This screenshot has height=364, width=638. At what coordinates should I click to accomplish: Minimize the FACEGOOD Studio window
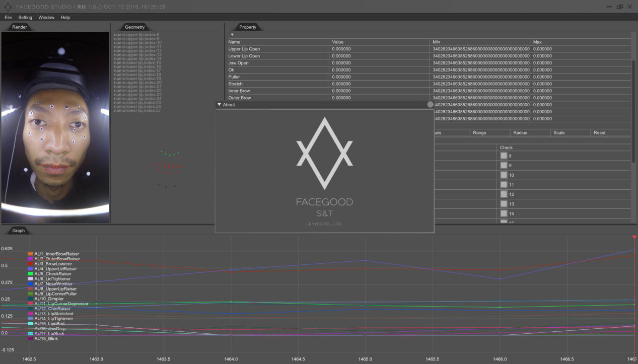click(x=608, y=7)
